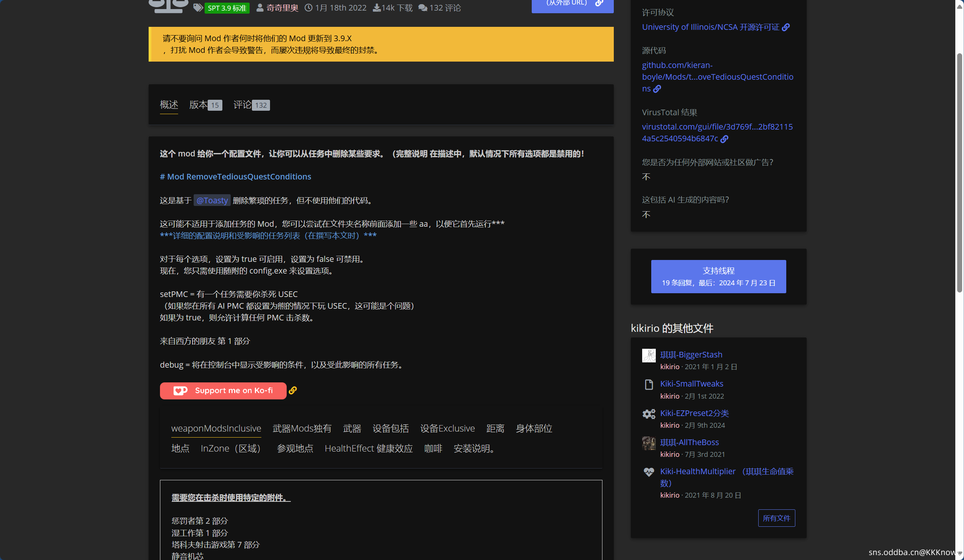This screenshot has height=560, width=964.
Task: Click the heart icon of Kiki-HealthMultiplier
Action: pyautogui.click(x=649, y=472)
